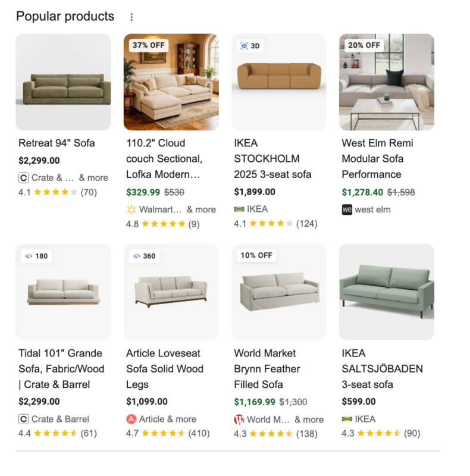Screen dimensions: 470x476
Task: Open West Elm Remi Modular Sofa title
Action: pos(377,159)
